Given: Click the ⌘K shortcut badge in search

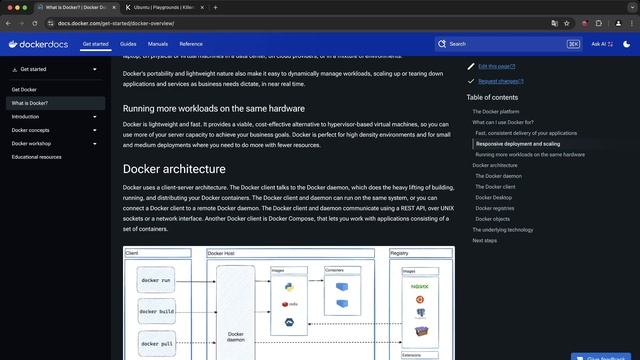Looking at the screenshot, I should [573, 44].
